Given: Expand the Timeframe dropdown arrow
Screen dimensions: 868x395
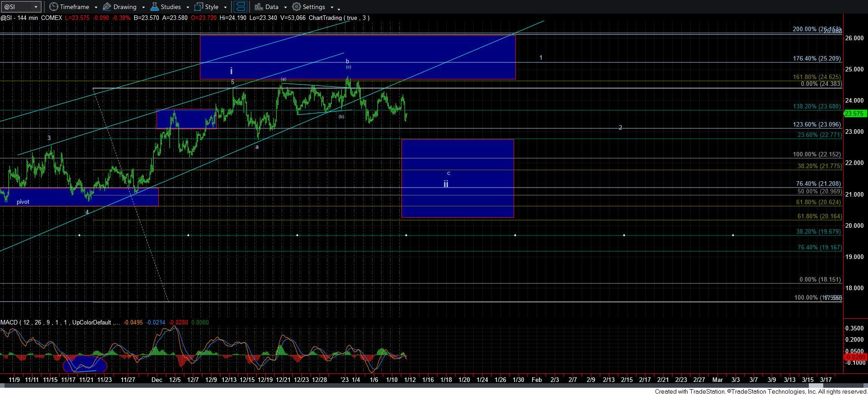Looking at the screenshot, I should (x=96, y=7).
